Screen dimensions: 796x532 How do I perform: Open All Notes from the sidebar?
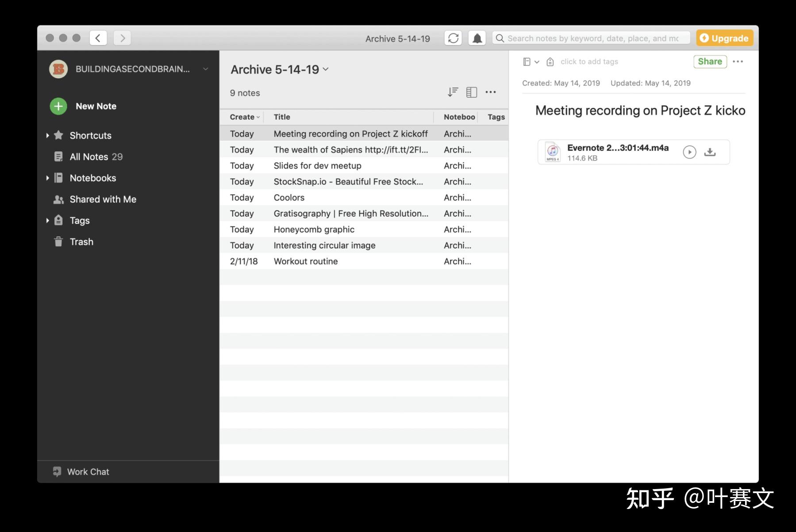pos(89,157)
